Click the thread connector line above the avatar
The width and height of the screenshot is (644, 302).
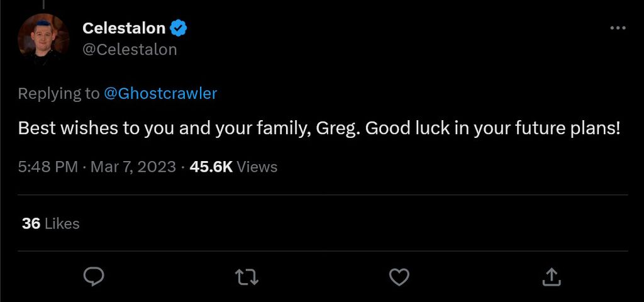[x=43, y=4]
